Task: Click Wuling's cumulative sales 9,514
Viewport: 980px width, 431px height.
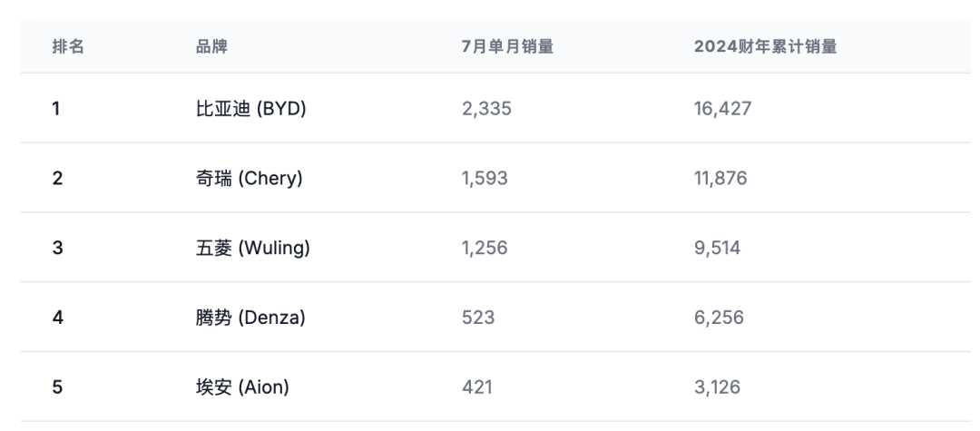Action: 717,248
